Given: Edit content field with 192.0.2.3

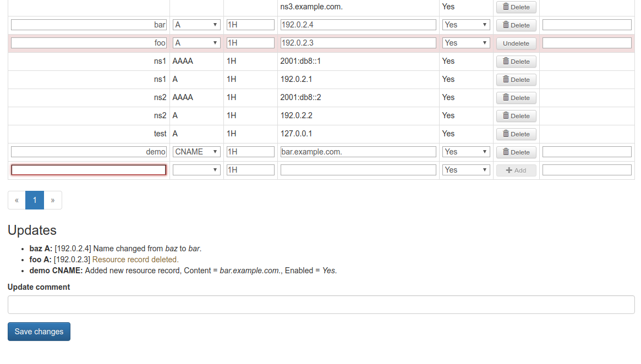Looking at the screenshot, I should point(358,43).
